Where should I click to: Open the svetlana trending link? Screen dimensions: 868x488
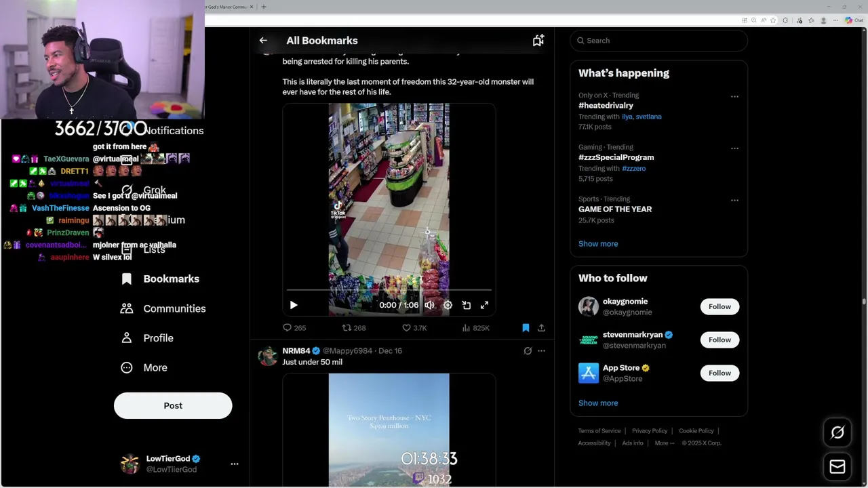(x=649, y=117)
